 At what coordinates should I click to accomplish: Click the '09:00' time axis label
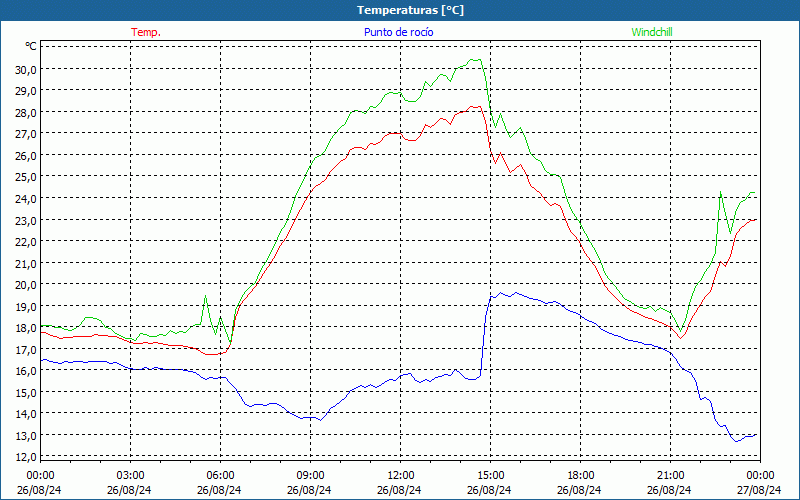coord(310,476)
